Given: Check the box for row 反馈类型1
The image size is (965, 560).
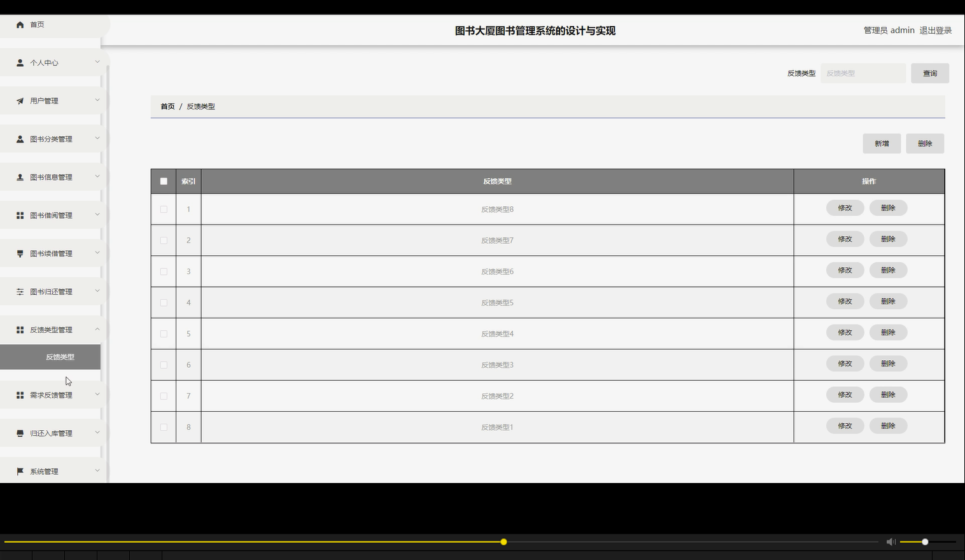Looking at the screenshot, I should coord(164,428).
